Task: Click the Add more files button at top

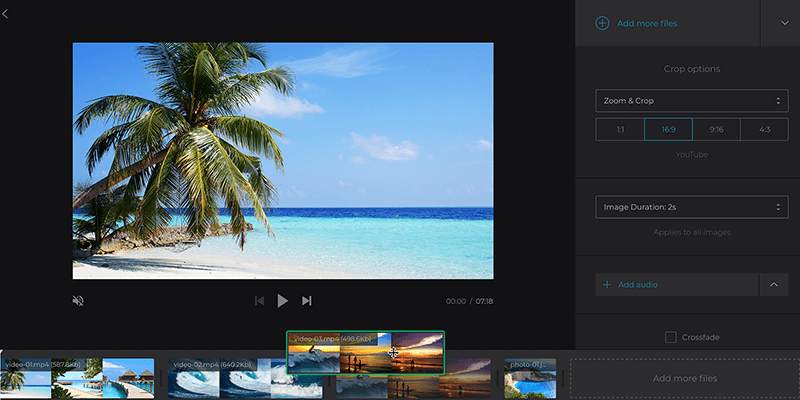Action: (x=668, y=23)
